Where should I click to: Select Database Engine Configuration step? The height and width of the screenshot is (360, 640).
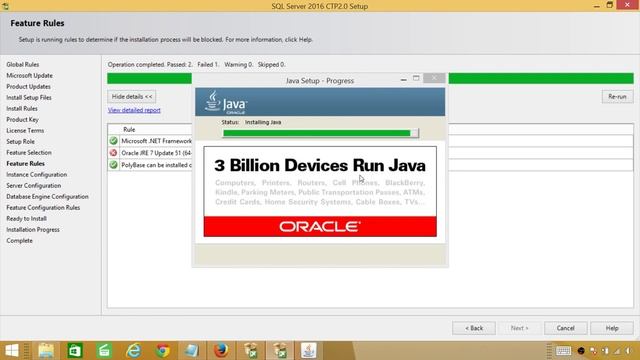point(47,197)
